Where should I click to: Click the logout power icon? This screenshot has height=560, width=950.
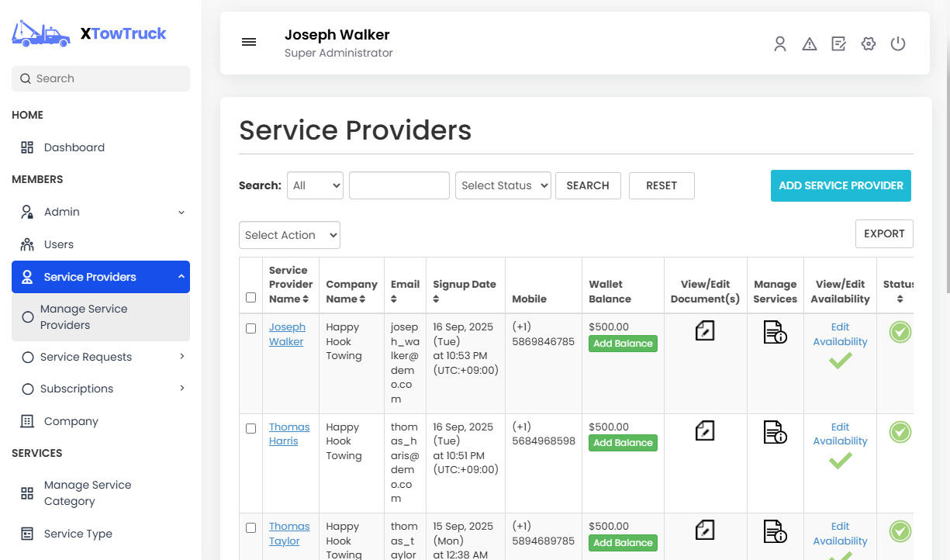coord(897,44)
